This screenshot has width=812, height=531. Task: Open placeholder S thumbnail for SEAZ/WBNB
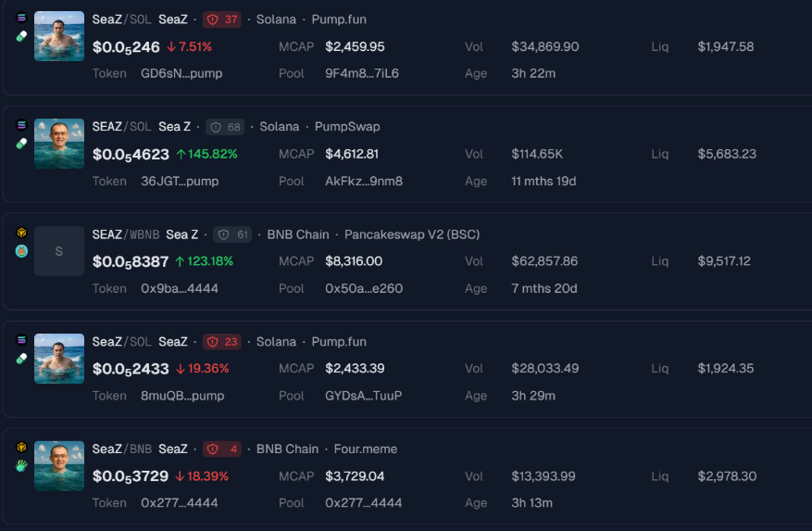point(59,251)
